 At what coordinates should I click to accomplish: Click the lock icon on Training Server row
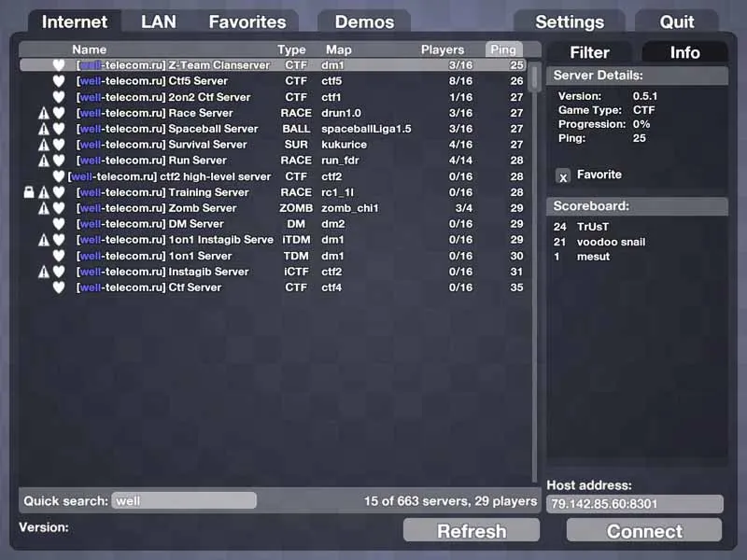29,192
